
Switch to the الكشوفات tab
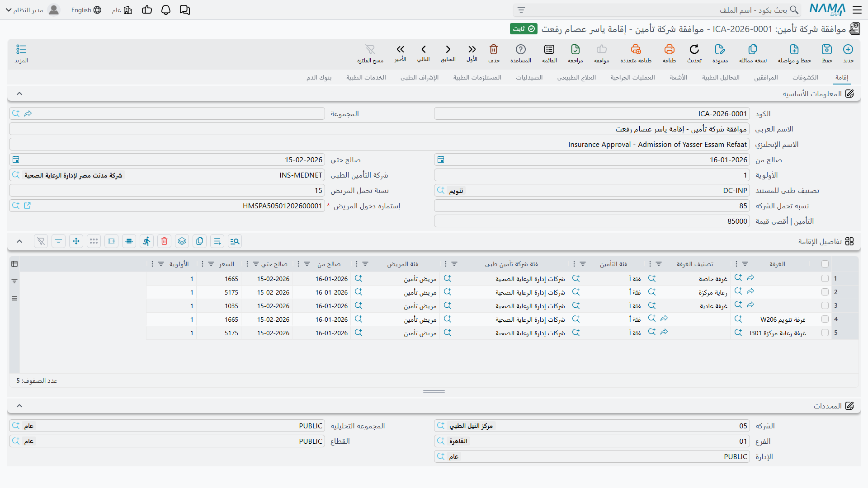(x=805, y=78)
